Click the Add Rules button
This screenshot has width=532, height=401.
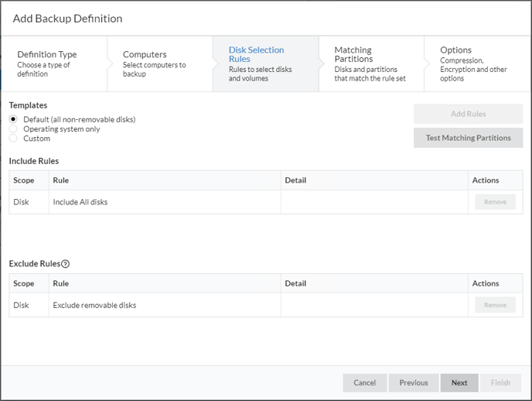tap(468, 114)
